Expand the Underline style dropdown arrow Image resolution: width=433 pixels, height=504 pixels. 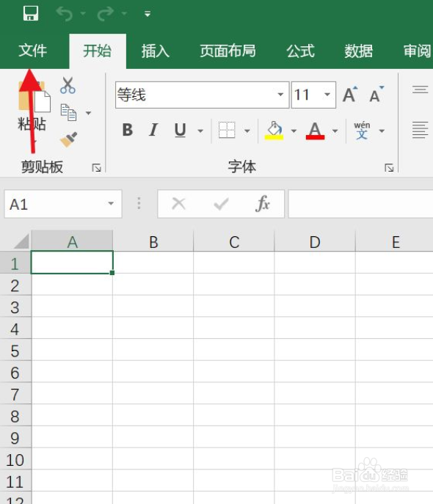pos(200,131)
